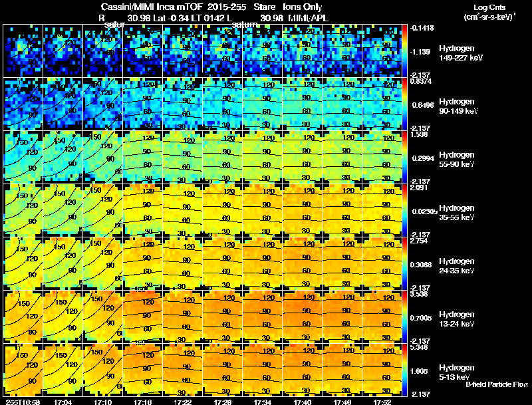
Task: Click the 0.8374 colorbar maximum value
Action: coord(421,81)
